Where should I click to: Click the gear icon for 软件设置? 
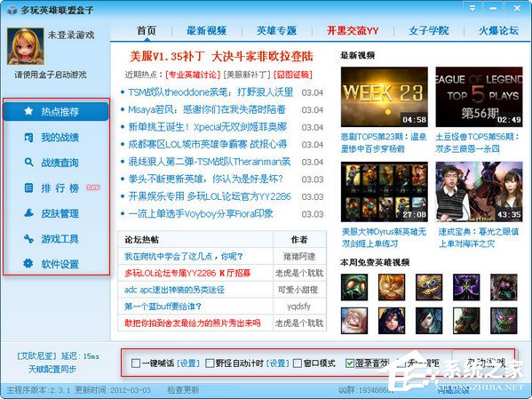coord(28,264)
